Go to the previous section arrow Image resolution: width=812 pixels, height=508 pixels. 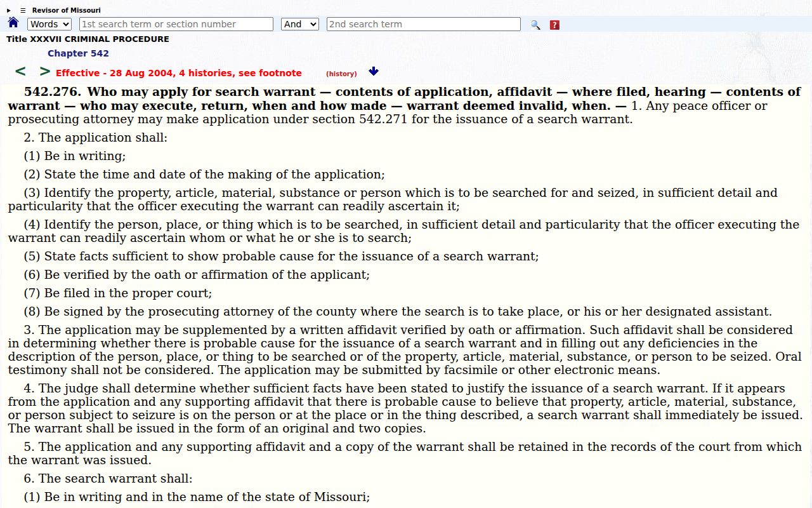[x=20, y=72]
